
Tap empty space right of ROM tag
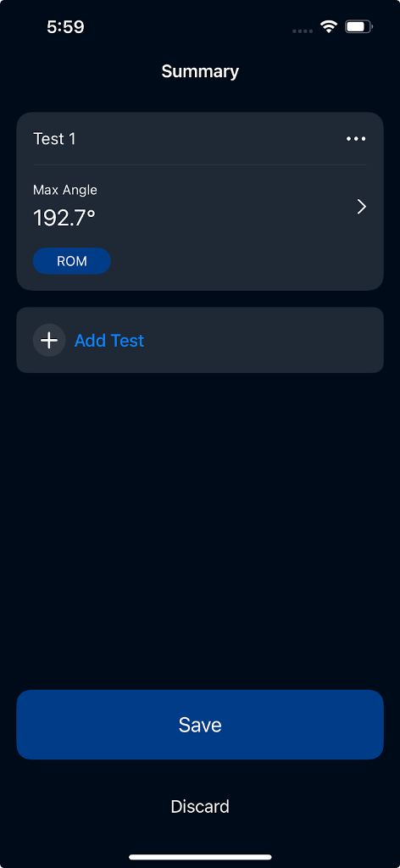238,261
